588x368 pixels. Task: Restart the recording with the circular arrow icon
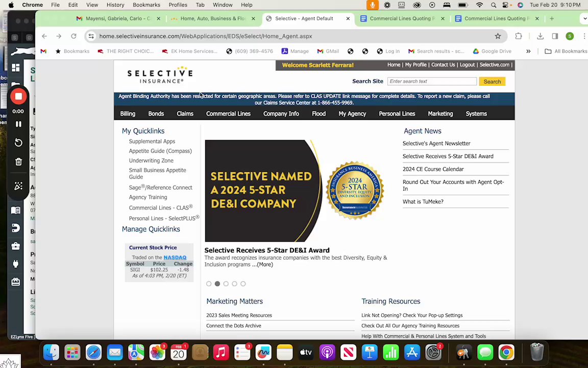coord(18,143)
